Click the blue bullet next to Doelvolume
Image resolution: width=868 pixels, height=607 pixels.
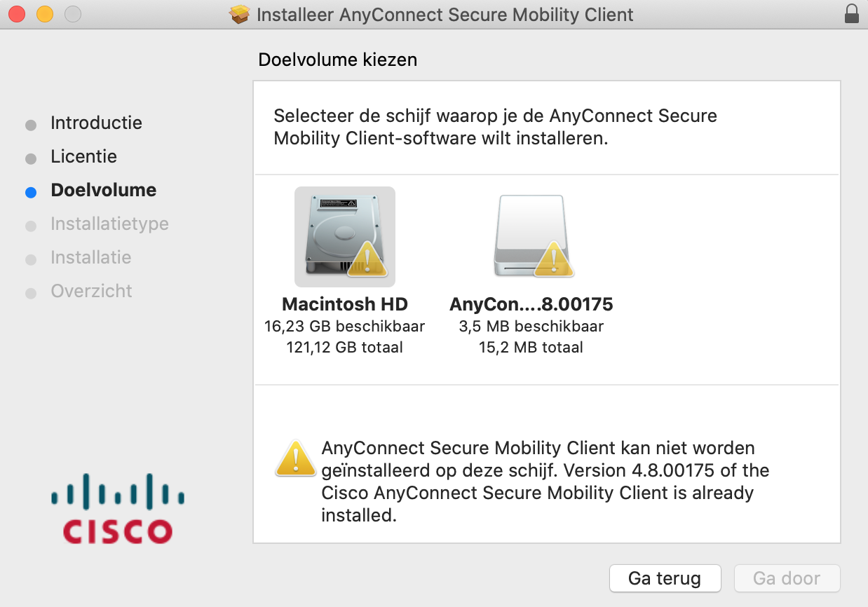31,192
